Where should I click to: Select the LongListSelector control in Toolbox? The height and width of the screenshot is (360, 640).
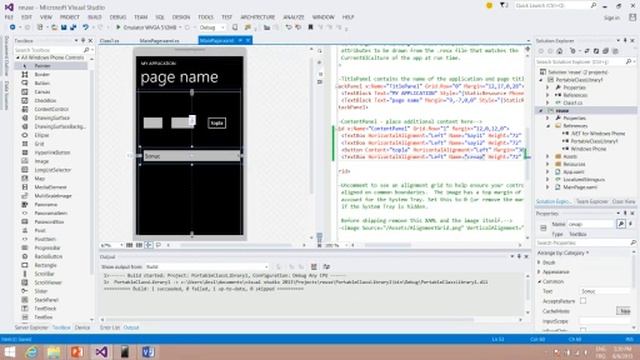pyautogui.click(x=53, y=170)
